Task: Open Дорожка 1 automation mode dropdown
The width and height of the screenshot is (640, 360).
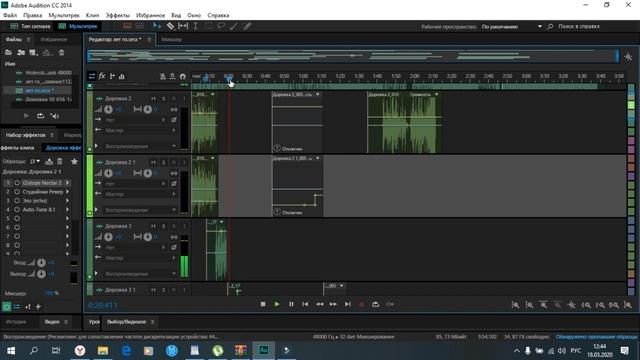Action: [140, 273]
